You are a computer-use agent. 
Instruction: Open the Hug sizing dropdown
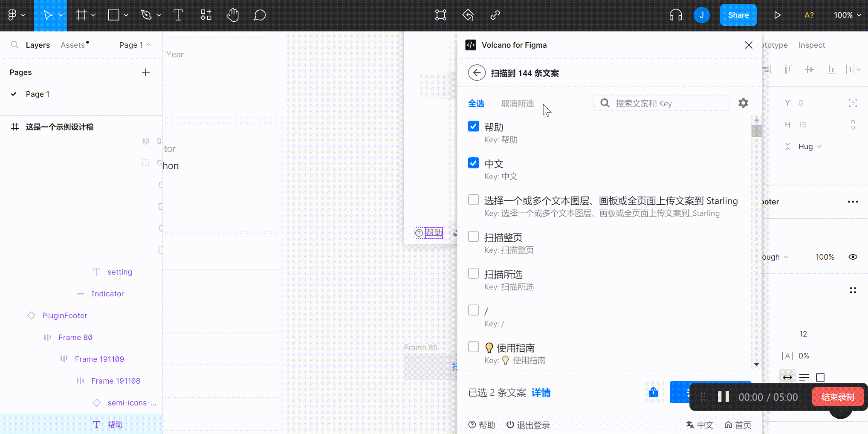tap(809, 147)
